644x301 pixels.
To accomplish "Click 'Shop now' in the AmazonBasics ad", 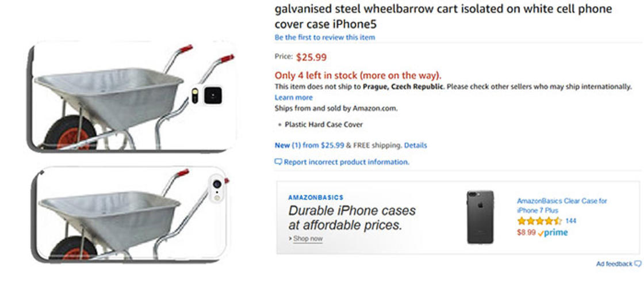I will coord(308,238).
